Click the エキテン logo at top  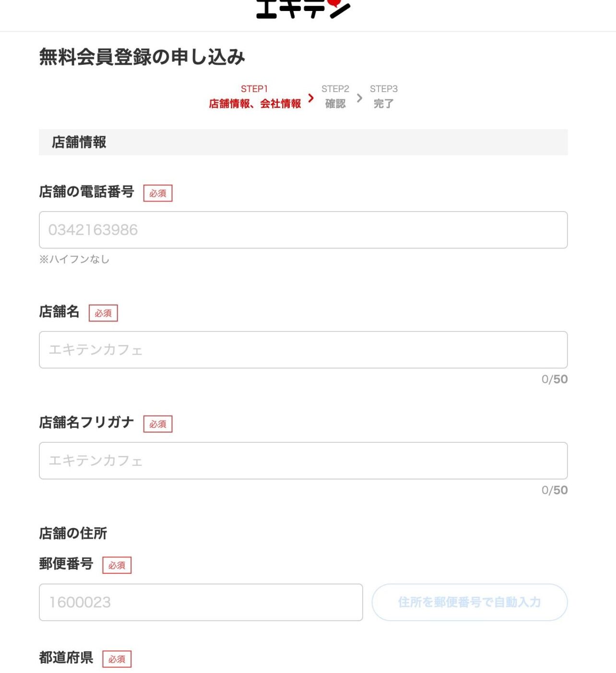click(x=303, y=9)
